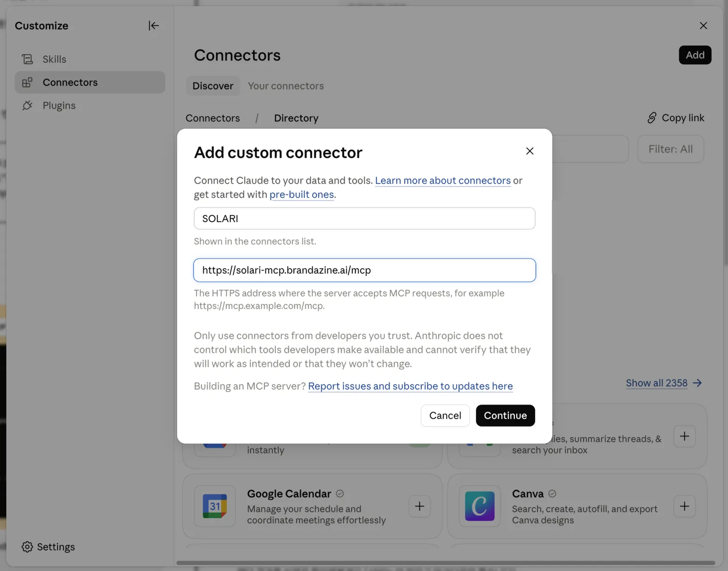Open Learn more about connectors link
This screenshot has width=728, height=571.
(443, 180)
